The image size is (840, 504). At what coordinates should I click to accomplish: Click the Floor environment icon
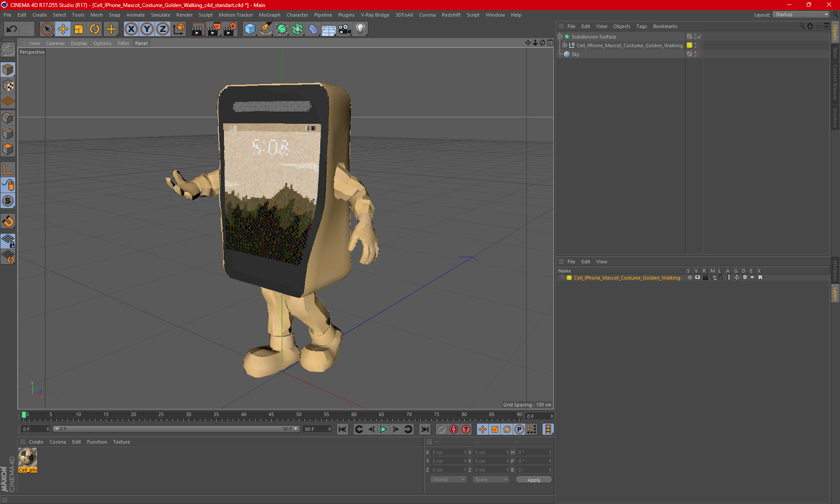coord(329,29)
